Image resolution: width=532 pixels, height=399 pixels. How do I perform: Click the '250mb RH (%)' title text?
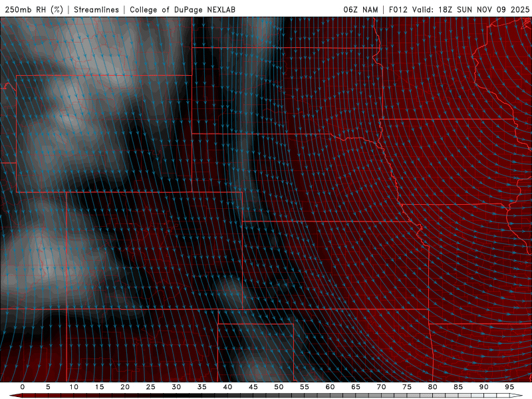(34, 9)
